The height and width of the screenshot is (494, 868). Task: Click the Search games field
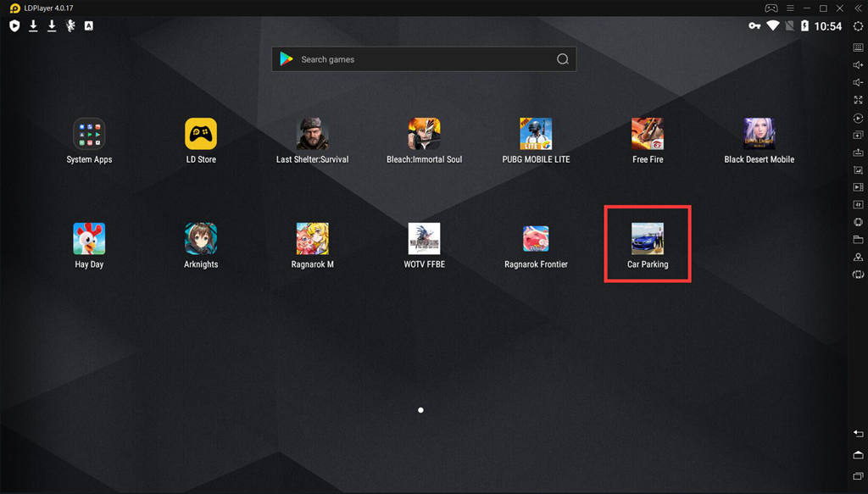pos(424,59)
